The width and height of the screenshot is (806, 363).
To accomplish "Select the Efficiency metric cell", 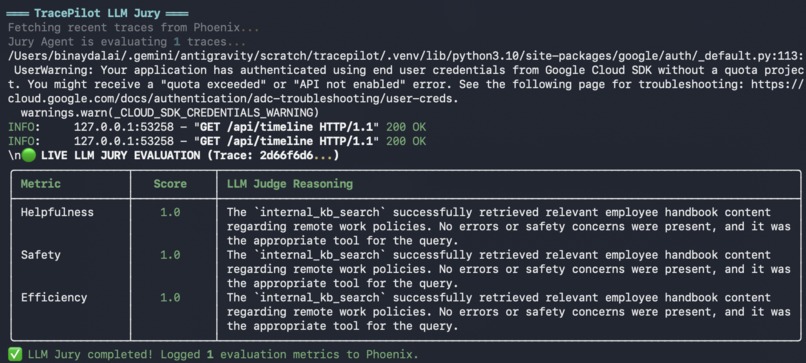I will pyautogui.click(x=54, y=297).
